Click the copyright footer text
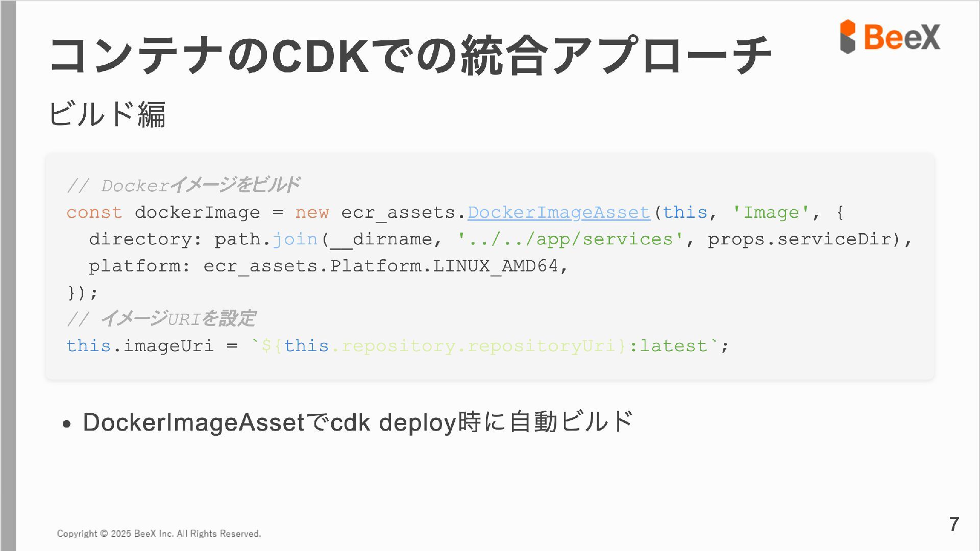Screen dimensions: 980x551 click(x=159, y=534)
